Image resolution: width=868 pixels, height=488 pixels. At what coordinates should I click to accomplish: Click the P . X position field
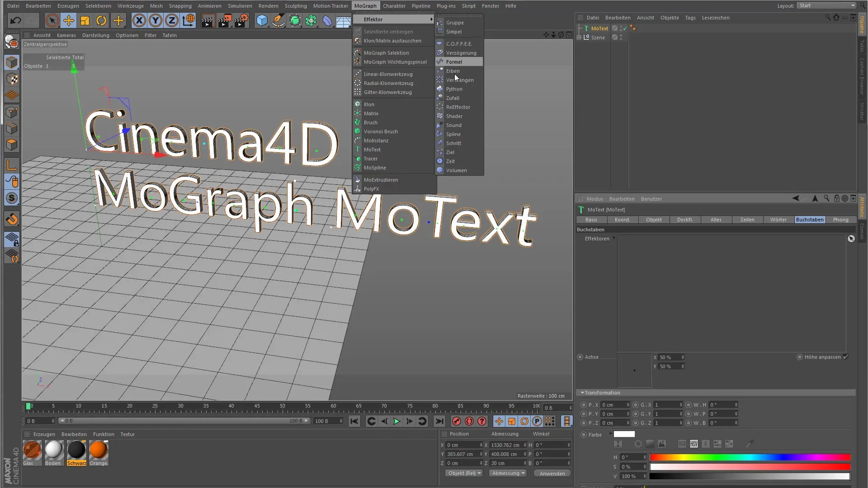click(x=615, y=405)
